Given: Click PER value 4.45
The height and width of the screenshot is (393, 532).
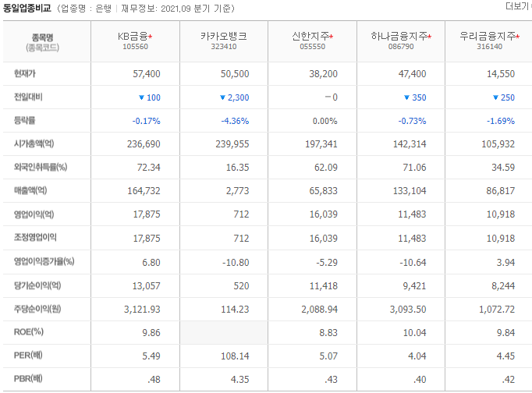Looking at the screenshot, I should (505, 356).
